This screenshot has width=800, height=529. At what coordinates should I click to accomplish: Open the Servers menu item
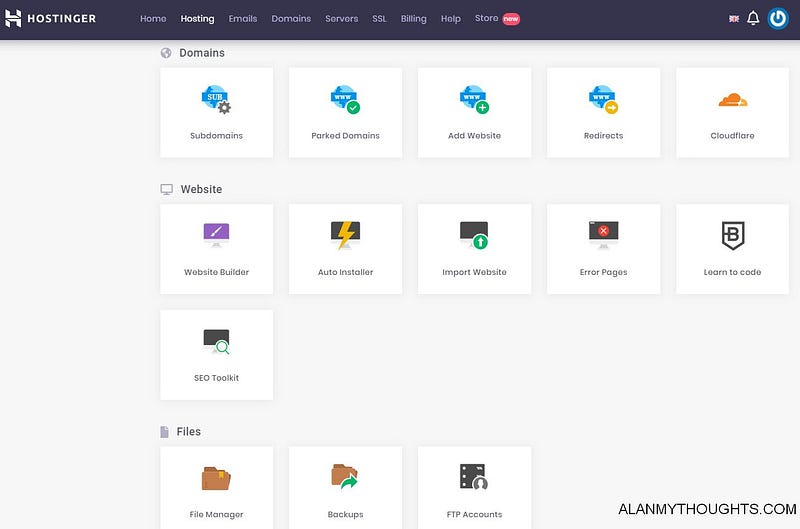(x=342, y=18)
